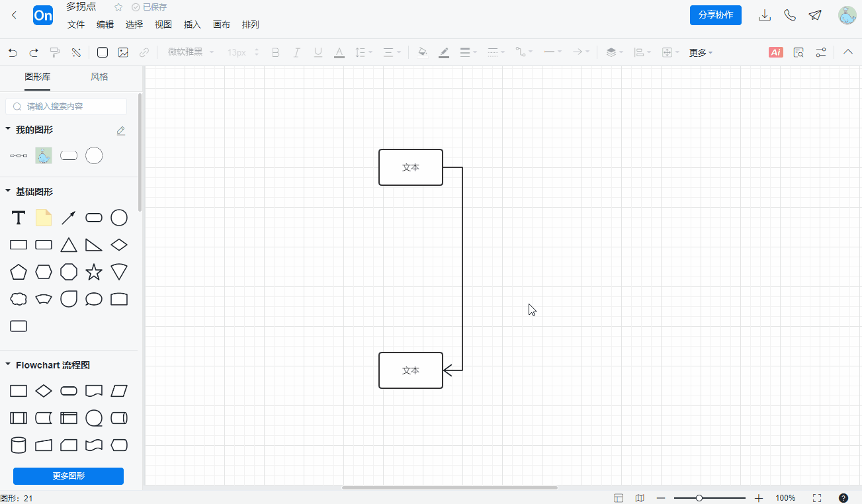Collapse the Flowchart 流程图 section
The width and height of the screenshot is (862, 504).
coord(8,364)
